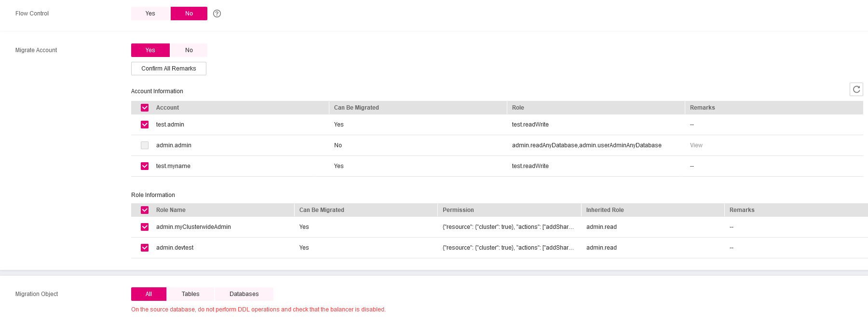Screen dimensions: 868x324
Task: Click the Can Be Migrated account column header
Action: coord(356,108)
